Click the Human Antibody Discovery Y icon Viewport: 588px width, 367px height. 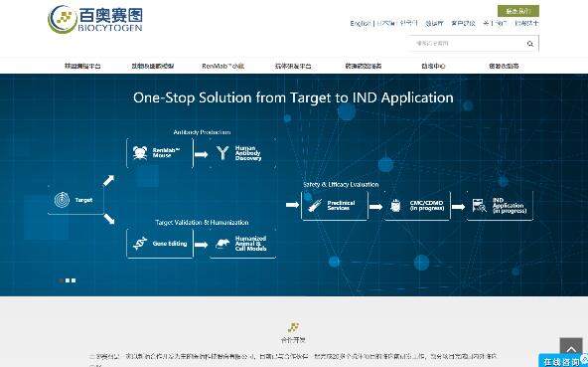[x=222, y=153]
